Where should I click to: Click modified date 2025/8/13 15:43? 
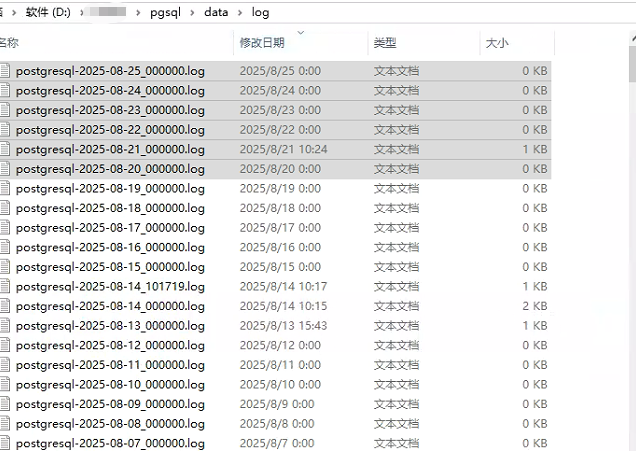[x=284, y=326]
